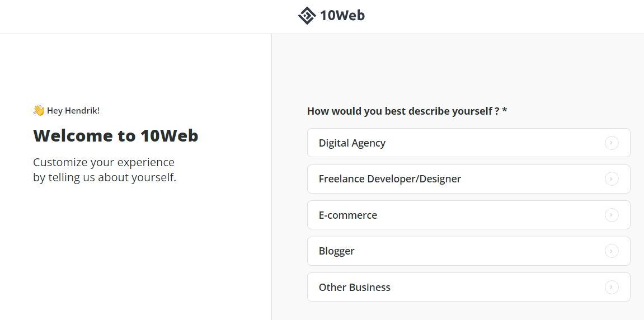Select the Digital Agency option
Viewport: 644px width, 320px height.
469,143
